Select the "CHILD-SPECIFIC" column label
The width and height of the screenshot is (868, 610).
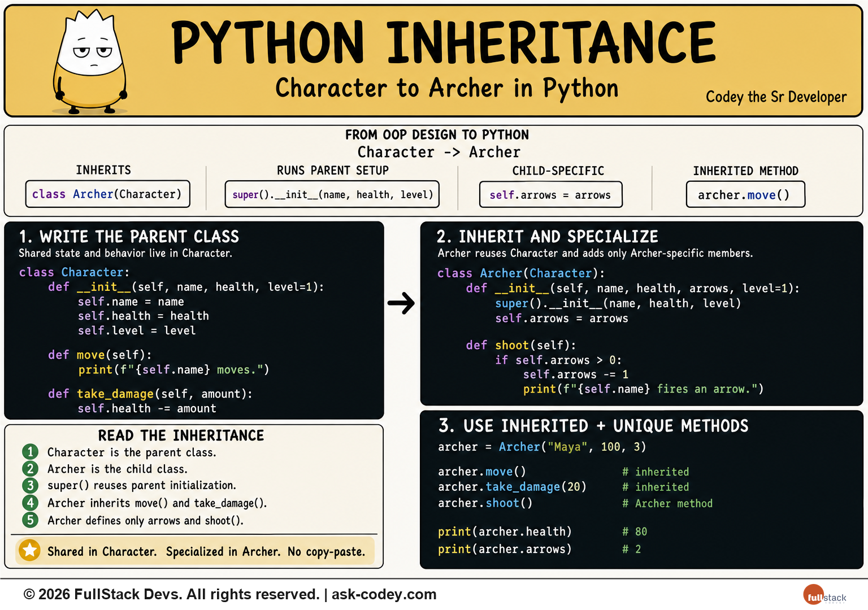(558, 171)
